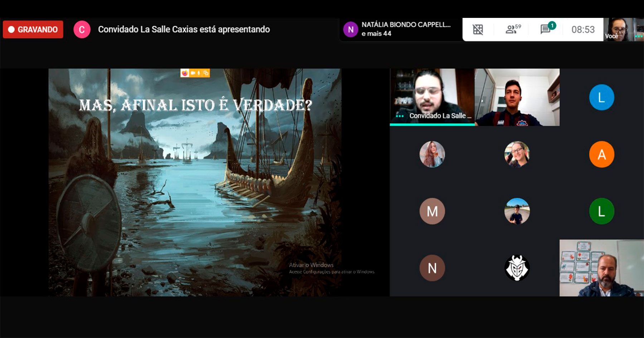The image size is (644, 338).
Task: Click the Firefox icon on the sharing indicator
Action: coord(185,73)
